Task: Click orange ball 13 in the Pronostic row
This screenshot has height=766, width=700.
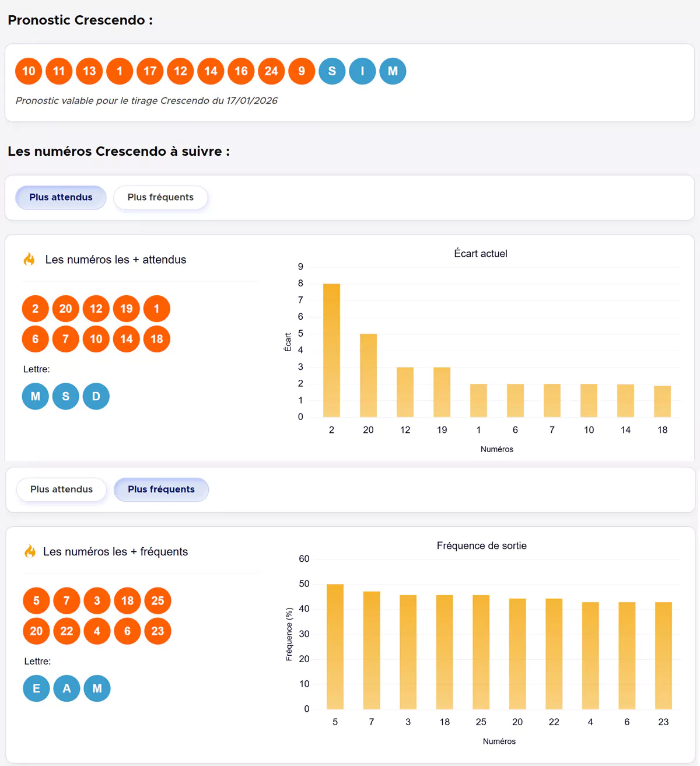Action: click(x=89, y=71)
